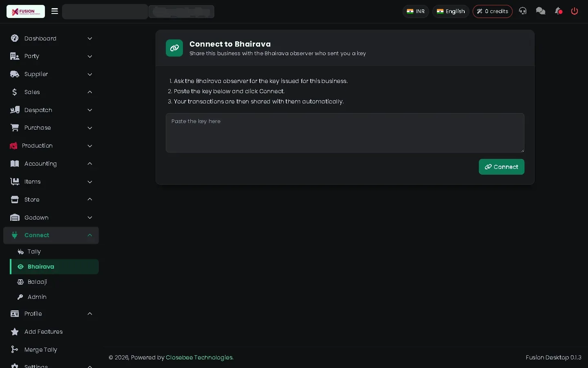588x368 pixels.
Task: Click the Purchase cart icon
Action: point(15,128)
